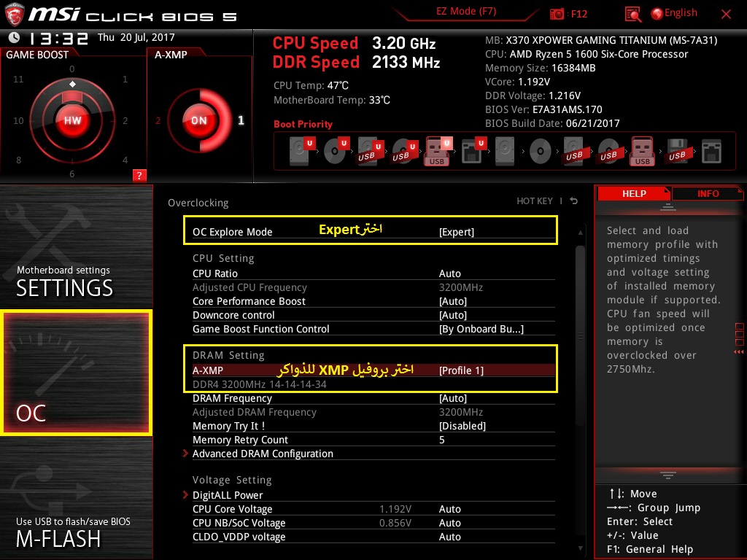This screenshot has width=747, height=560.
Task: Click the red question mark help box
Action: 139,175
